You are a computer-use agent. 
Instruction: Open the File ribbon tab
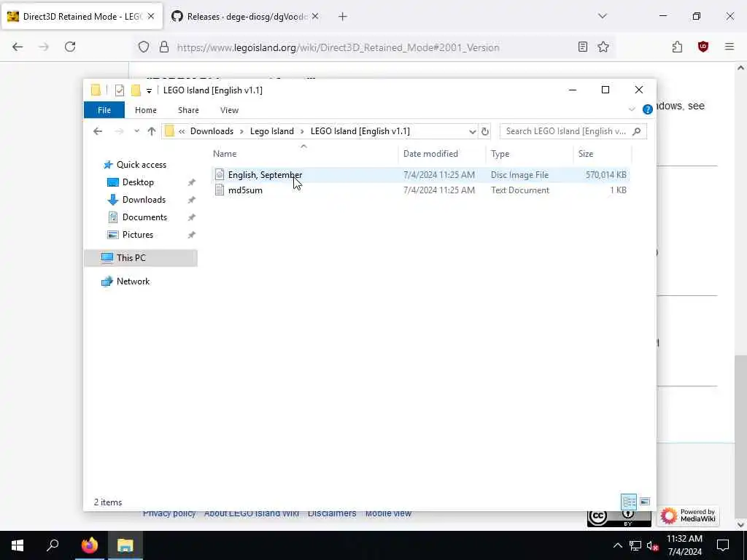[104, 110]
